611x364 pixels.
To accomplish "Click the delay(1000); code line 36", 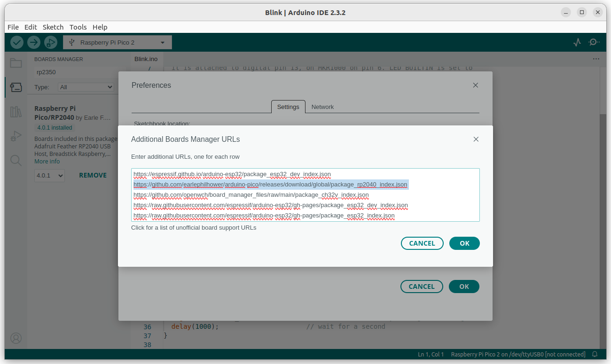I will [x=195, y=326].
